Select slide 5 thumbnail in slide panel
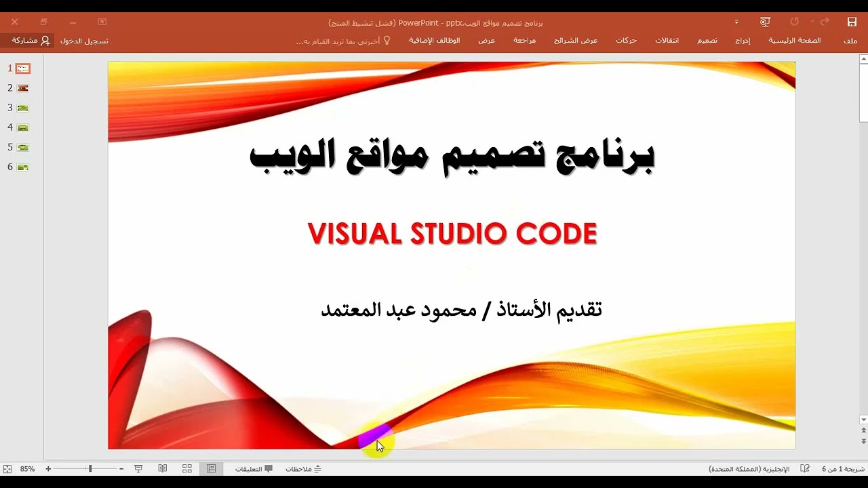868x488 pixels. pos(23,147)
